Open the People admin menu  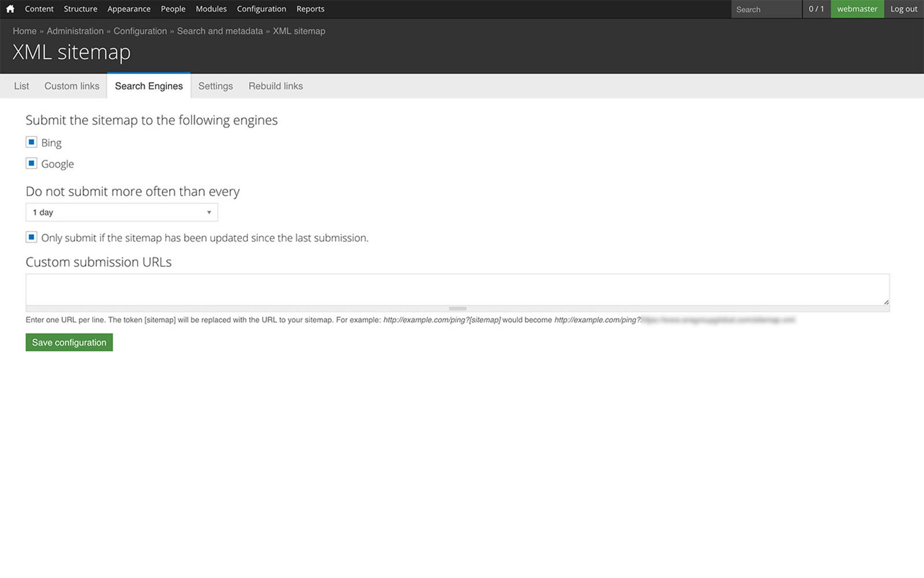click(x=173, y=9)
